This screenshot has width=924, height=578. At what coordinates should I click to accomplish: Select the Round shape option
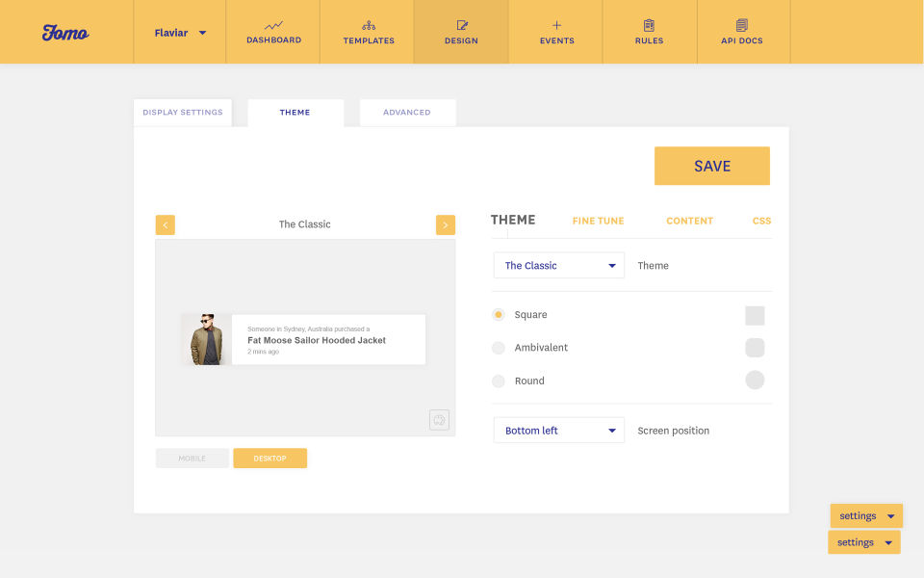pyautogui.click(x=499, y=381)
